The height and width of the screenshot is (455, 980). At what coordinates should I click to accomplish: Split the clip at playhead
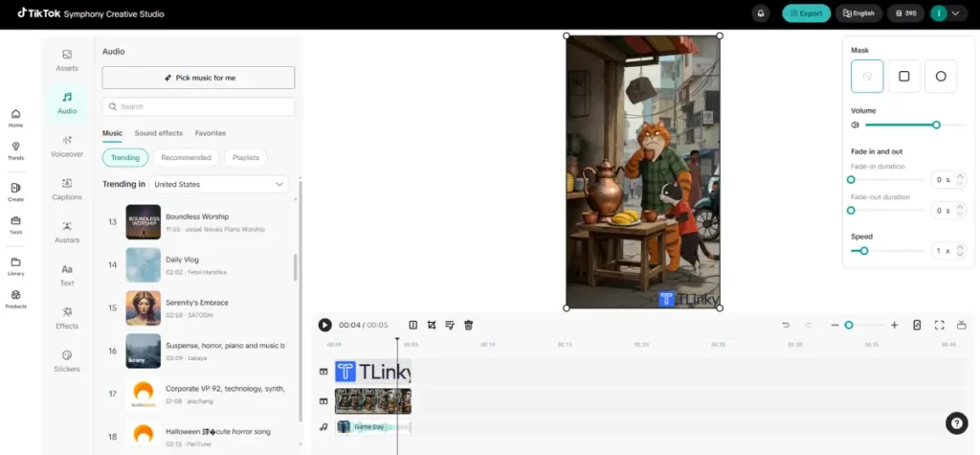pos(413,325)
